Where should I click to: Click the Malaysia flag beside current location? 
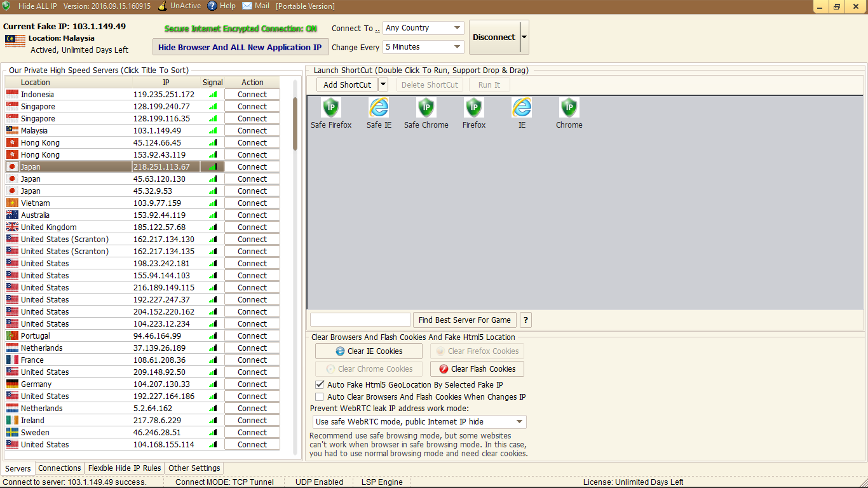pos(15,41)
